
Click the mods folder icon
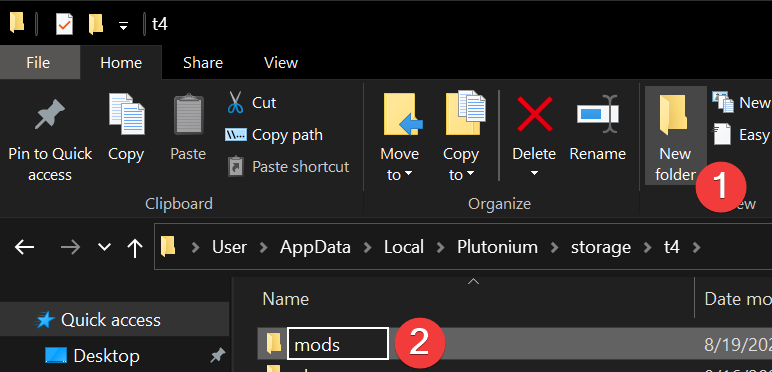274,343
